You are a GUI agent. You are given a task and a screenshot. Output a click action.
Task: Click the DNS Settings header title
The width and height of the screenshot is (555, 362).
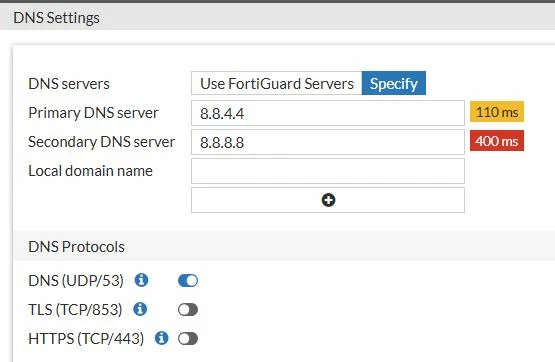click(x=56, y=18)
